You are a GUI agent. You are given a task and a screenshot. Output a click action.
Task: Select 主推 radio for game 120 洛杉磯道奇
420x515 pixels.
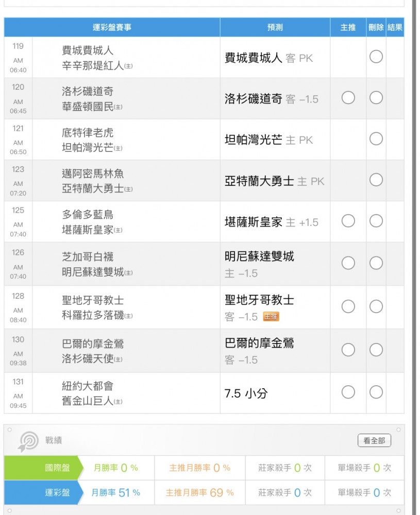(348, 97)
